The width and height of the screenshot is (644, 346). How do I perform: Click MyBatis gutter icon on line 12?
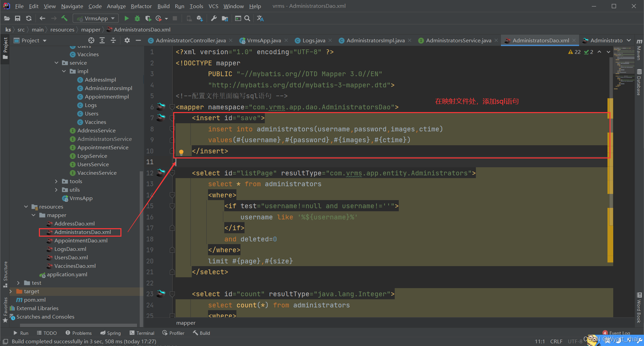161,173
